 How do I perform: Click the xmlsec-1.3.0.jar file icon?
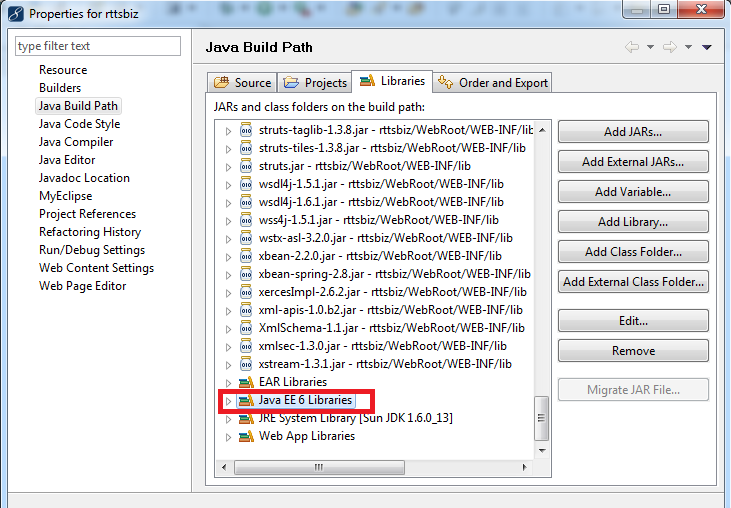[x=246, y=346]
